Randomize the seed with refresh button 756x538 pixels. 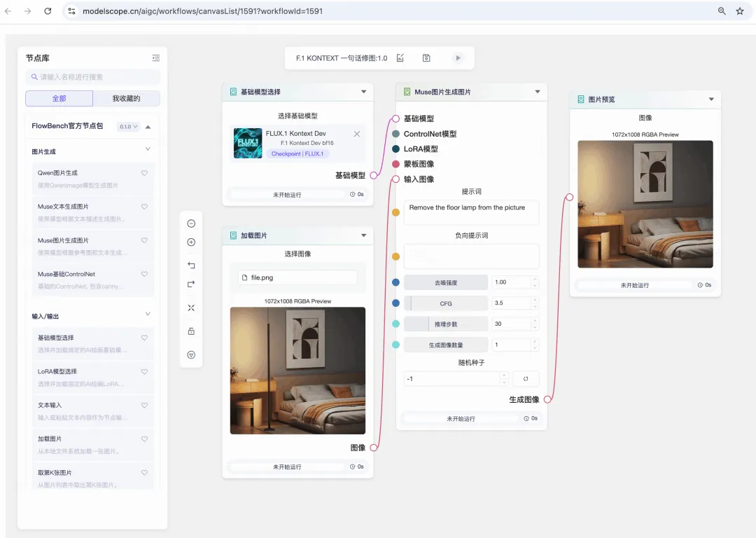[x=526, y=379]
